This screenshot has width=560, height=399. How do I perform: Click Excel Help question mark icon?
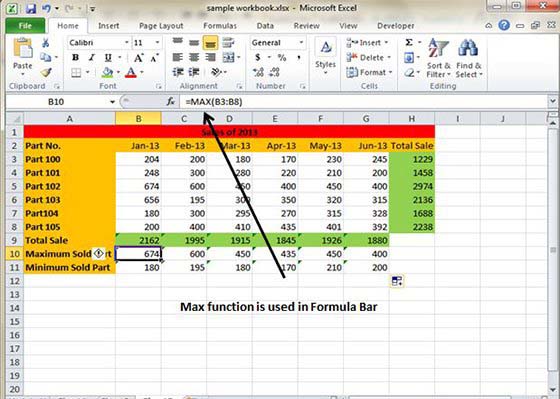[x=504, y=25]
